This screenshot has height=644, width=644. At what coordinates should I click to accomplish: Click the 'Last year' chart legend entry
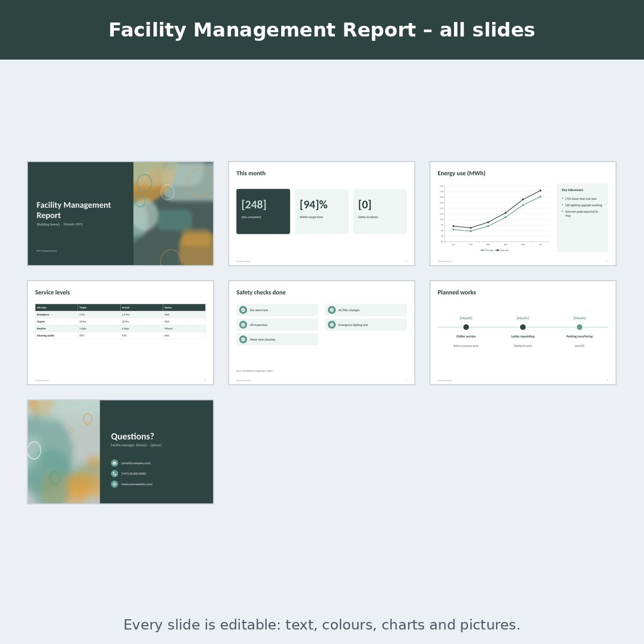click(x=502, y=250)
